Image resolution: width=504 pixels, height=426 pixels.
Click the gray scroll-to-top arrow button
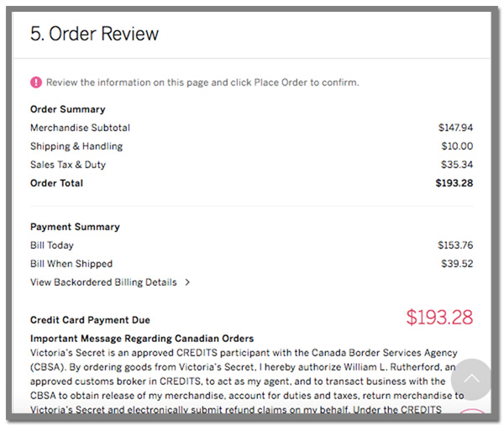471,380
